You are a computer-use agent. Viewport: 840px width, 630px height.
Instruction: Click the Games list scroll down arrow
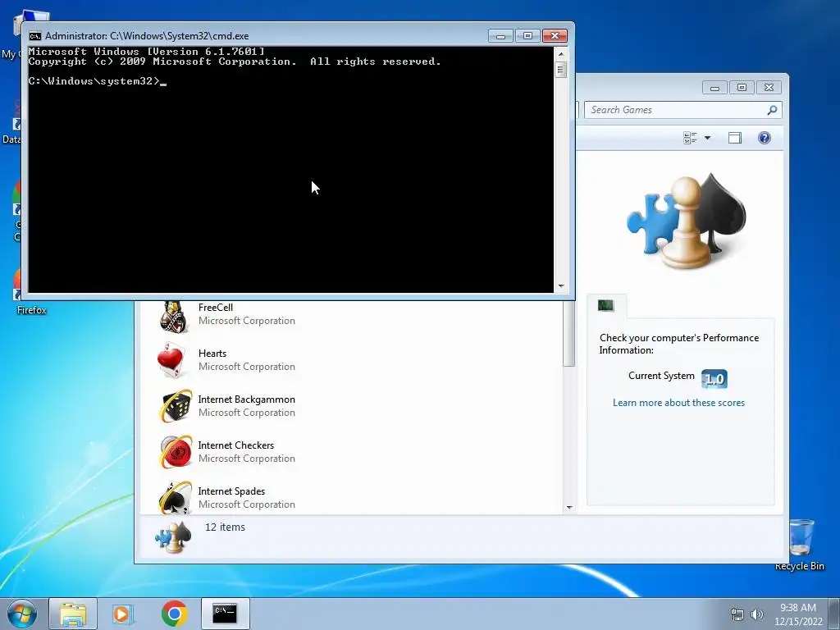(x=569, y=507)
